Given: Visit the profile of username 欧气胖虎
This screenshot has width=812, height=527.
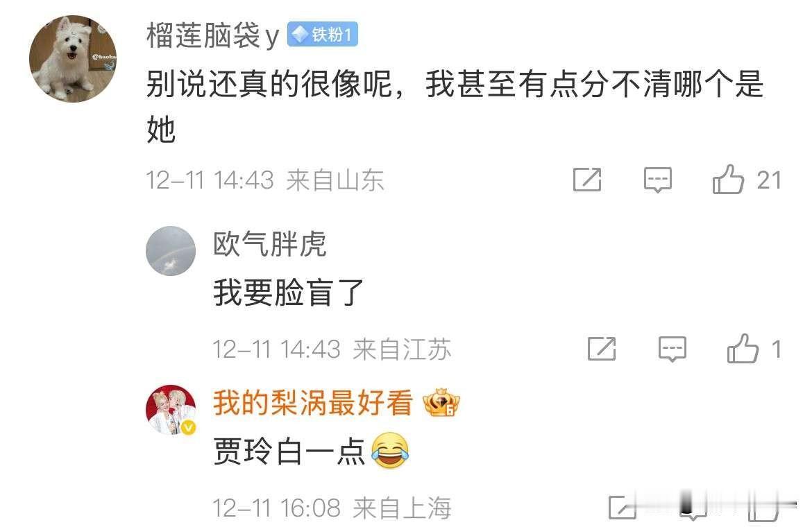Looking at the screenshot, I should click(x=270, y=243).
